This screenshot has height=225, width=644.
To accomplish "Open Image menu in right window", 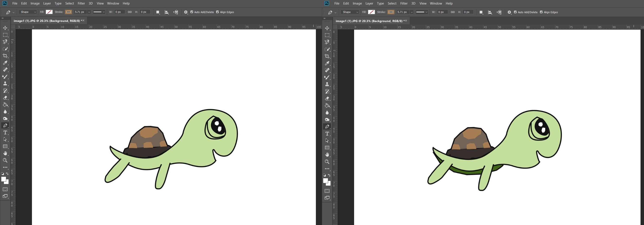I will point(357,3).
